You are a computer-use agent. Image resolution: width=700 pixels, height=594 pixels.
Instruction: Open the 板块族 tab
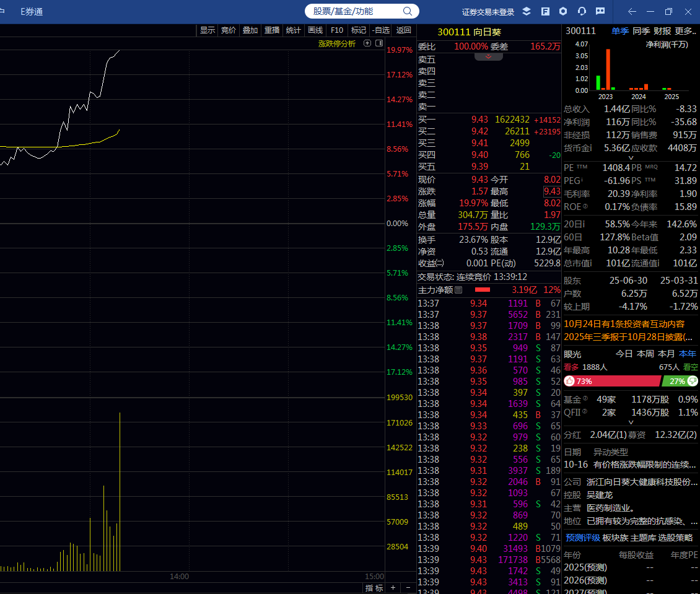pyautogui.click(x=615, y=538)
